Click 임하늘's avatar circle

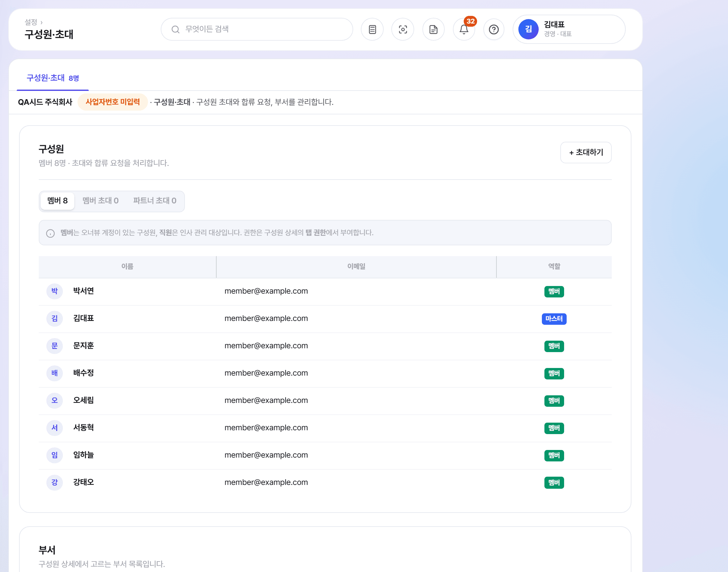pos(55,455)
